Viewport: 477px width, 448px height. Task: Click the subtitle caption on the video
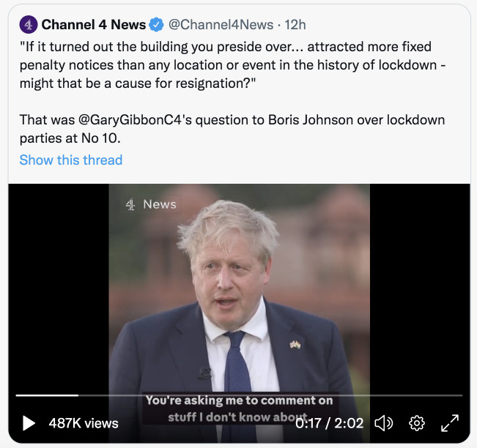click(239, 408)
